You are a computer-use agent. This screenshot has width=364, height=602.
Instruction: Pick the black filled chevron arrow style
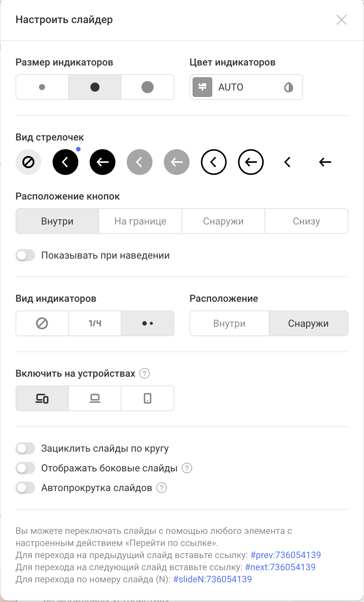(65, 162)
